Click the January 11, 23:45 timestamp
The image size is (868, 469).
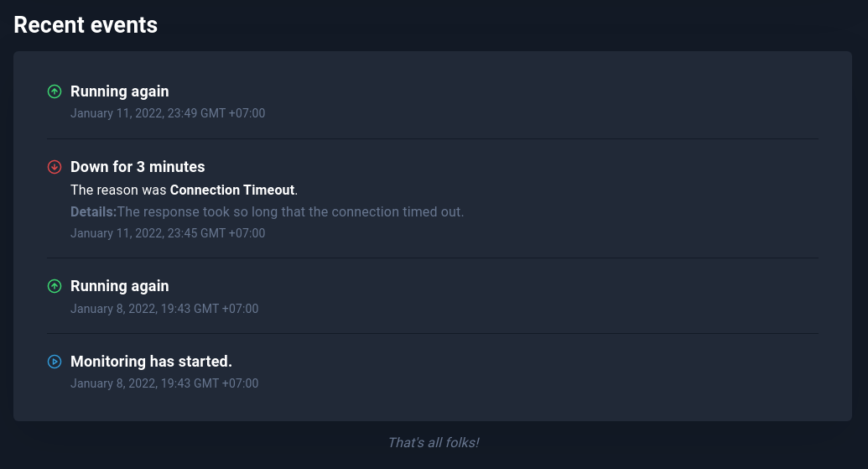[x=168, y=233]
